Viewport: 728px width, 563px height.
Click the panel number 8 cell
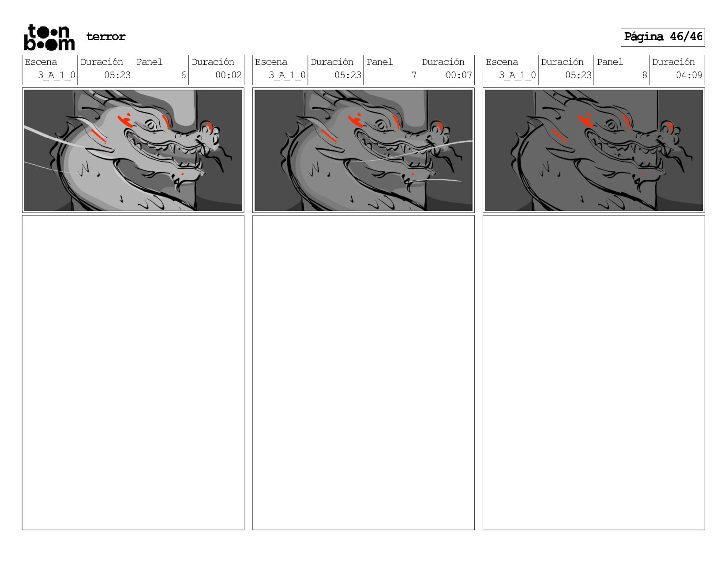(x=622, y=70)
